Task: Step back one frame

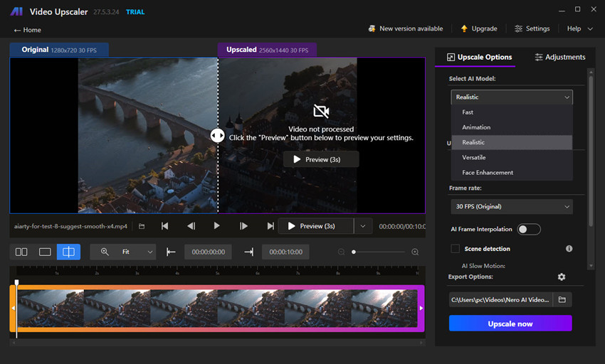Action: point(191,226)
